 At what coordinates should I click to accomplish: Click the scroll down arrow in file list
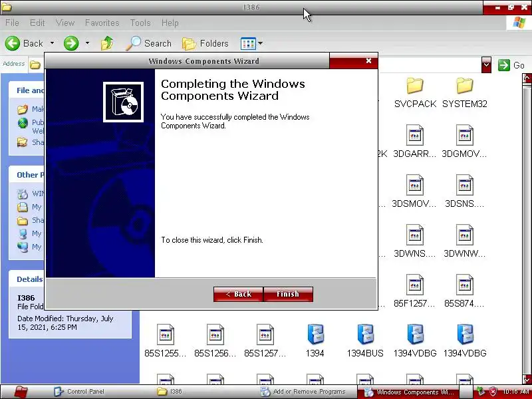[x=527, y=378]
